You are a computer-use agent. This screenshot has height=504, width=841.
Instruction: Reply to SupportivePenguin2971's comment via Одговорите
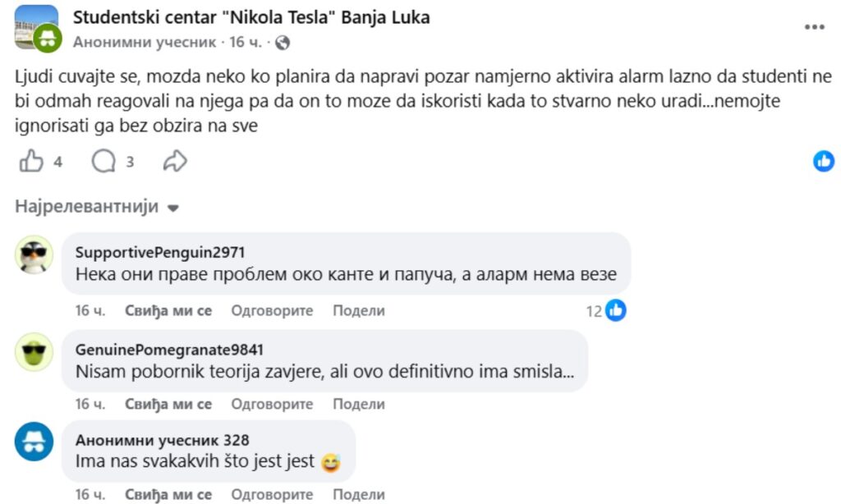tap(272, 311)
